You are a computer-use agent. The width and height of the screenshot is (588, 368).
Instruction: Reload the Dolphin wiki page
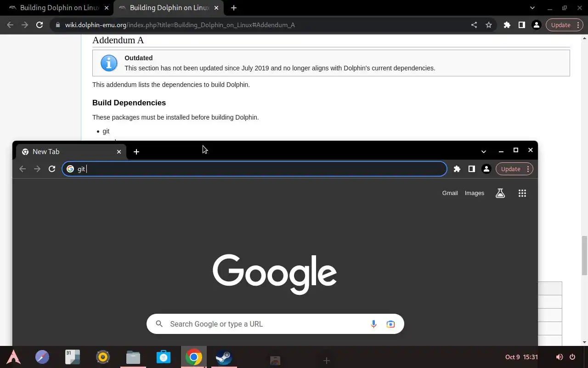(40, 25)
